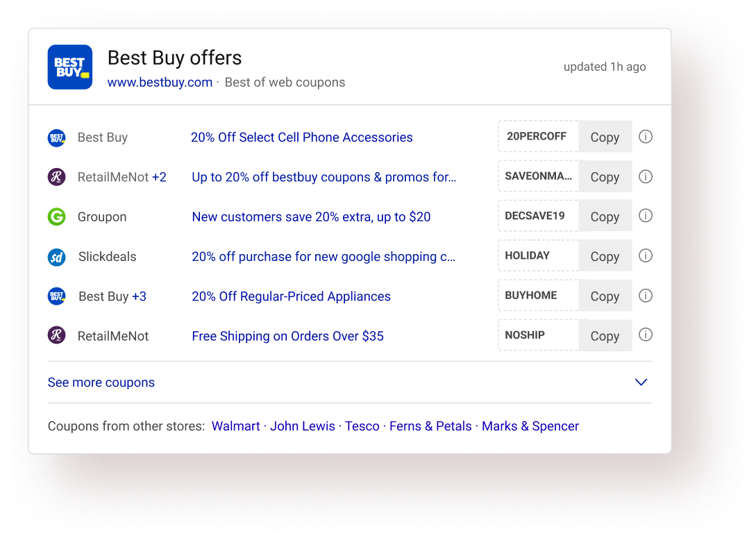Screen dimensions: 756x538
Task: View info for HOLIDAY coupon
Action: (x=646, y=256)
